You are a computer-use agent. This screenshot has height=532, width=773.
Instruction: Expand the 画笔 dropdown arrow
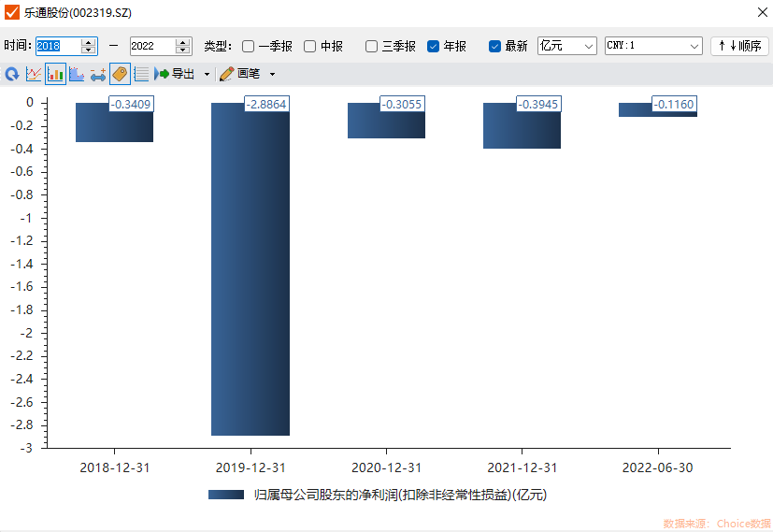(272, 74)
